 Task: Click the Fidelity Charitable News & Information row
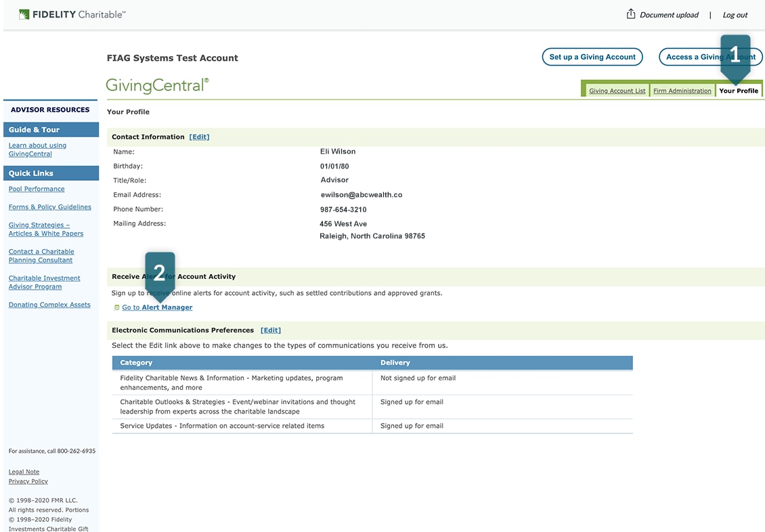(x=372, y=383)
